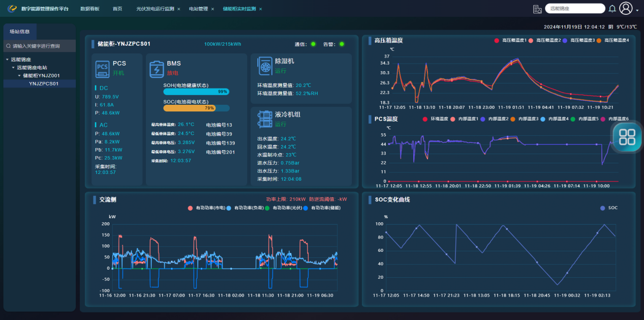Click the platform logo in header
Screen dimensions: 644x320
click(12, 9)
